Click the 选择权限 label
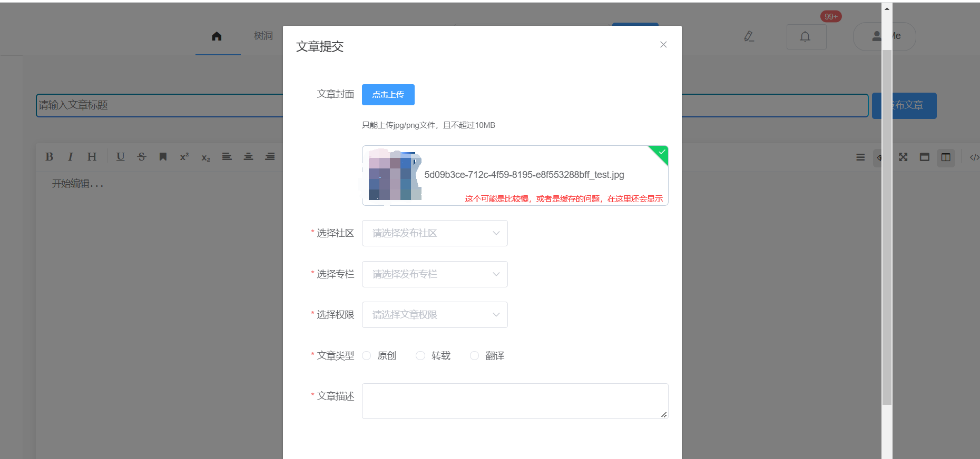This screenshot has width=980, height=459. click(x=336, y=315)
